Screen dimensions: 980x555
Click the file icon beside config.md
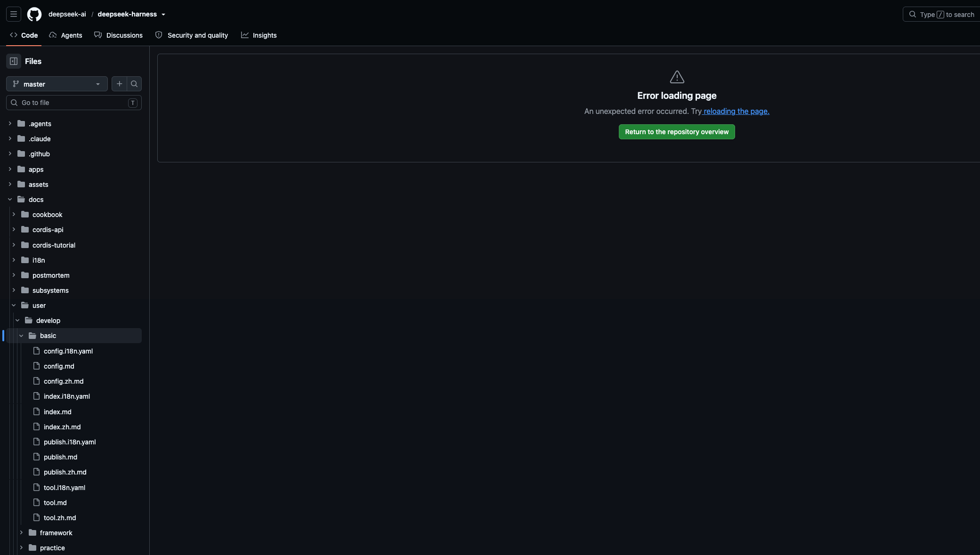tap(36, 366)
